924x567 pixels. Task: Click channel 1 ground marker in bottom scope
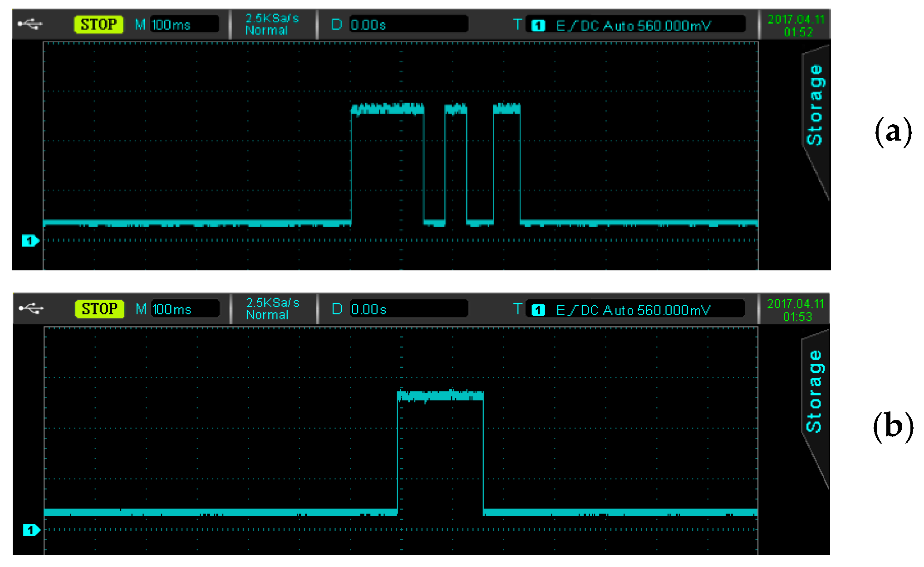pos(31,530)
